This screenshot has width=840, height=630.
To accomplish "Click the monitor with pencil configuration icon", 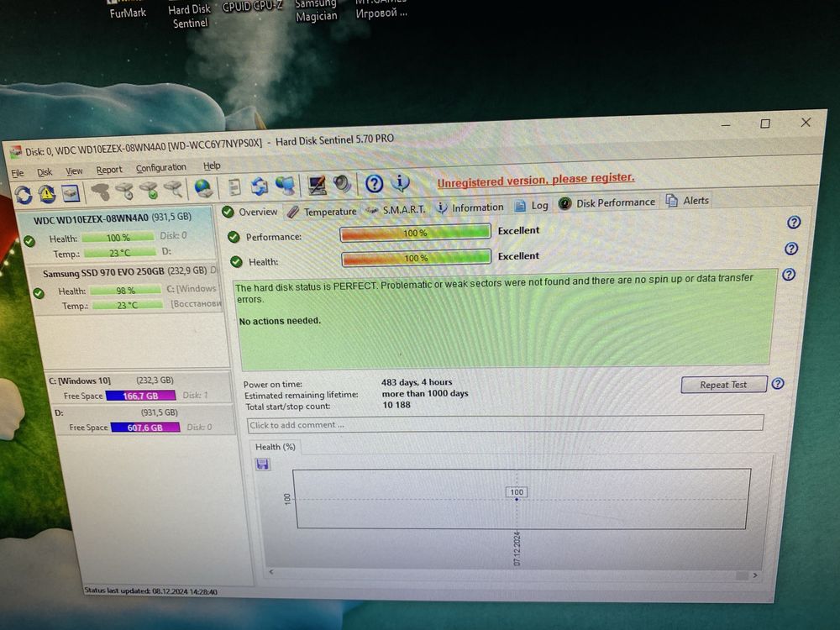I will pyautogui.click(x=318, y=185).
